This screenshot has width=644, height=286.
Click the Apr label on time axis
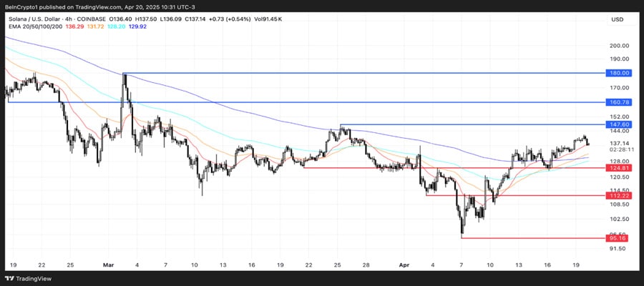(x=404, y=265)
